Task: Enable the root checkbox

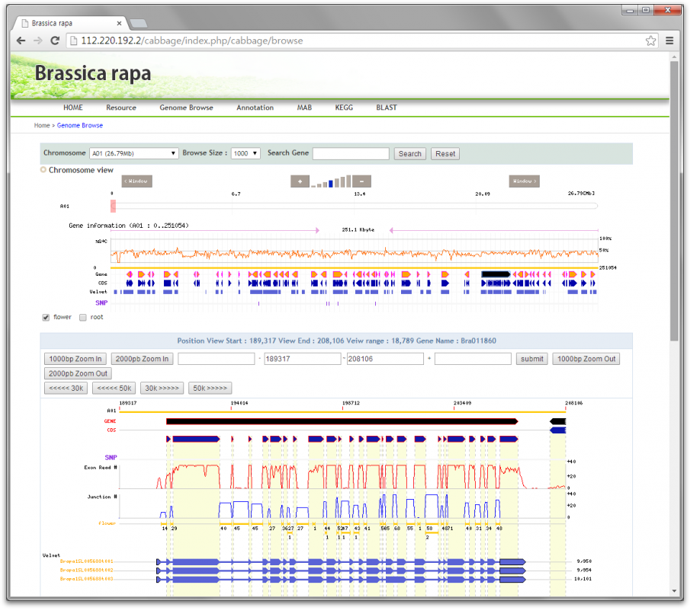Action: coord(83,317)
